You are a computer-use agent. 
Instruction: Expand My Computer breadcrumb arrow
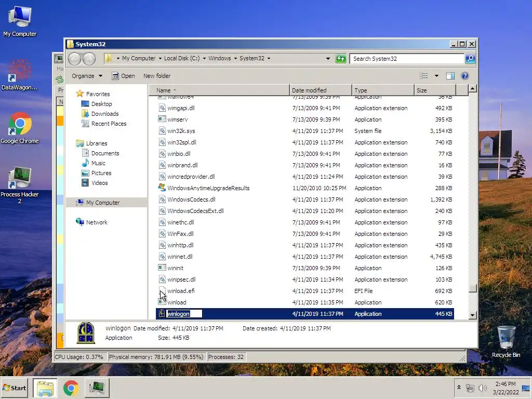[x=160, y=58]
